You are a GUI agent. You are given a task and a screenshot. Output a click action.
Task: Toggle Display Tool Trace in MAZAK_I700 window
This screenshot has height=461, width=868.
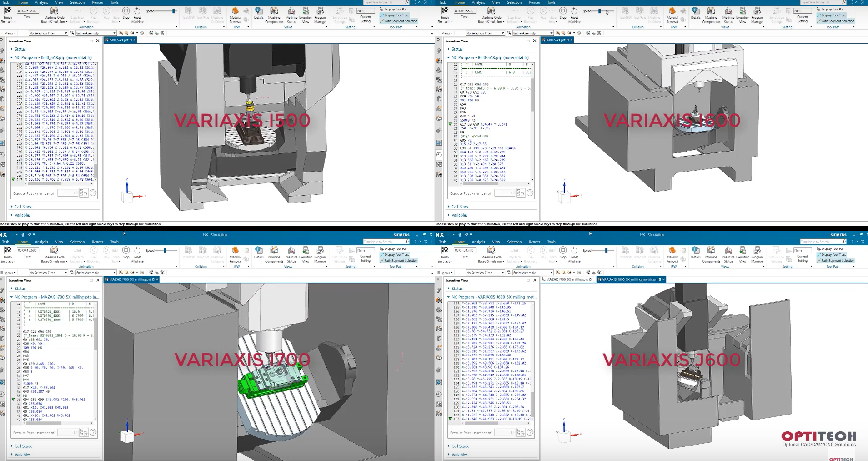click(x=395, y=255)
